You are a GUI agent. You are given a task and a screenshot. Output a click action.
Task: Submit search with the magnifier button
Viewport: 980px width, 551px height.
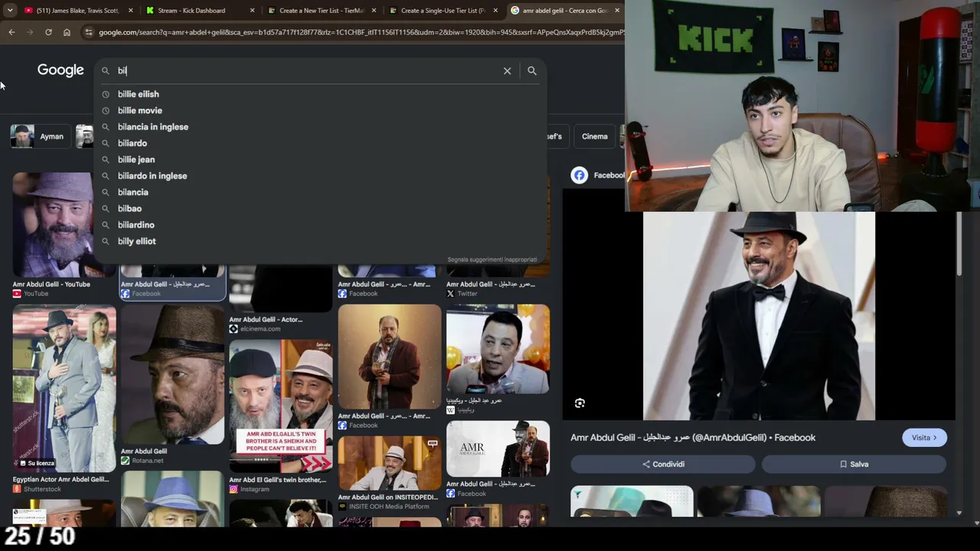click(532, 70)
